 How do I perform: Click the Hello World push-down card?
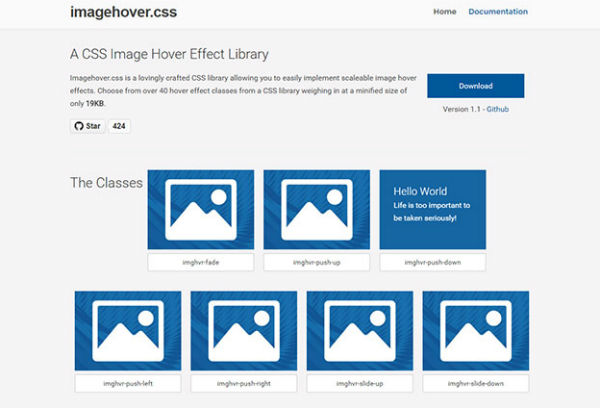click(x=433, y=209)
